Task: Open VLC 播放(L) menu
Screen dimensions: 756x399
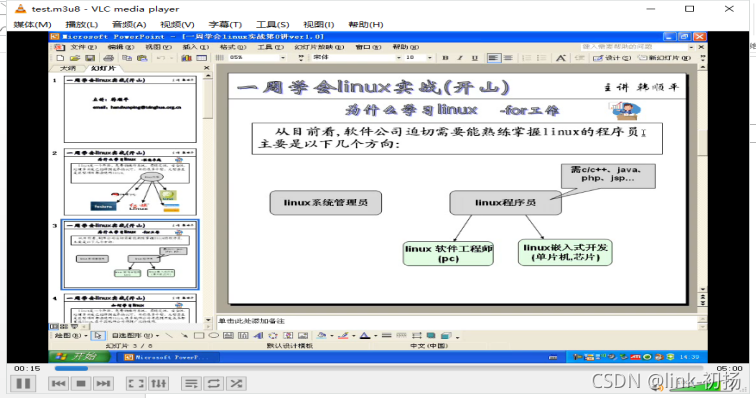Action: 81,25
